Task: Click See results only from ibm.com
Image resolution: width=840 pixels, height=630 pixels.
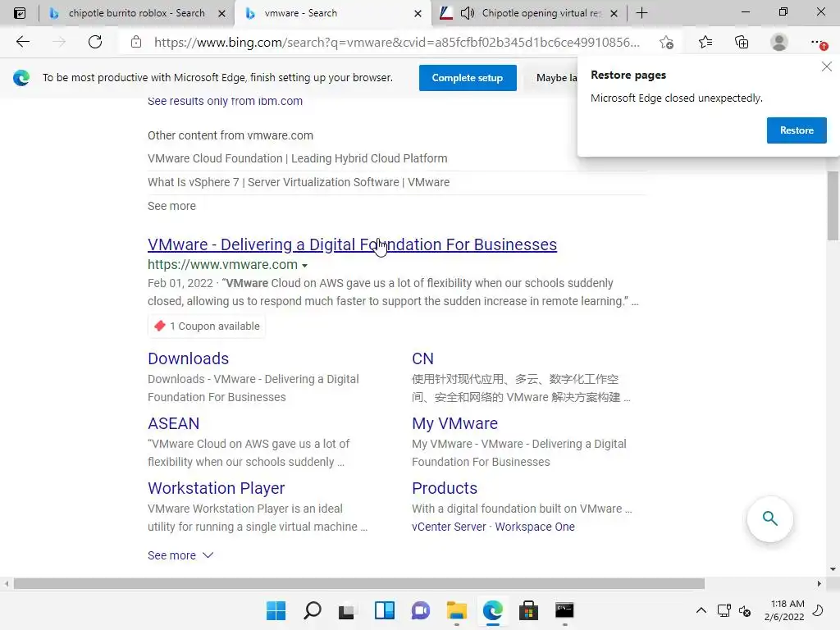Action: 225,101
